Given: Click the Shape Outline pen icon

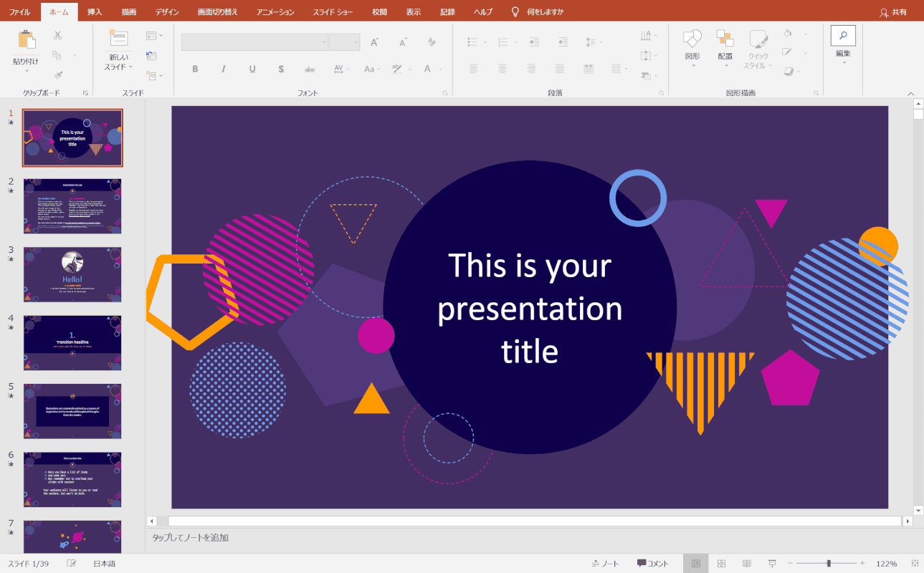Looking at the screenshot, I should click(788, 52).
